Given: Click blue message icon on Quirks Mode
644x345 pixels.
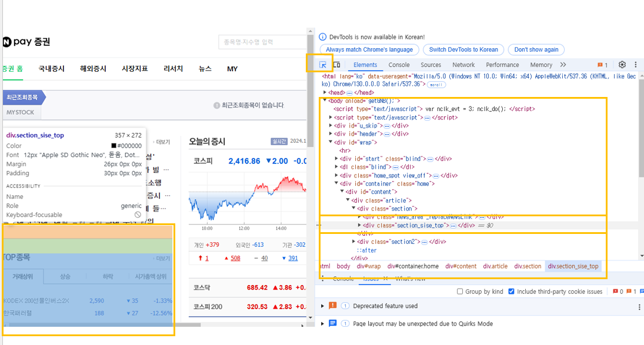Looking at the screenshot, I should (x=333, y=323).
